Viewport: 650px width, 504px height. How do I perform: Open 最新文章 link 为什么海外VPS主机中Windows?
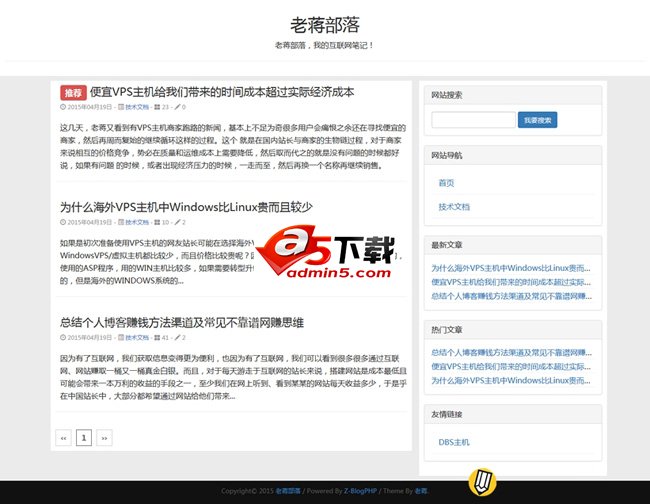[511, 268]
